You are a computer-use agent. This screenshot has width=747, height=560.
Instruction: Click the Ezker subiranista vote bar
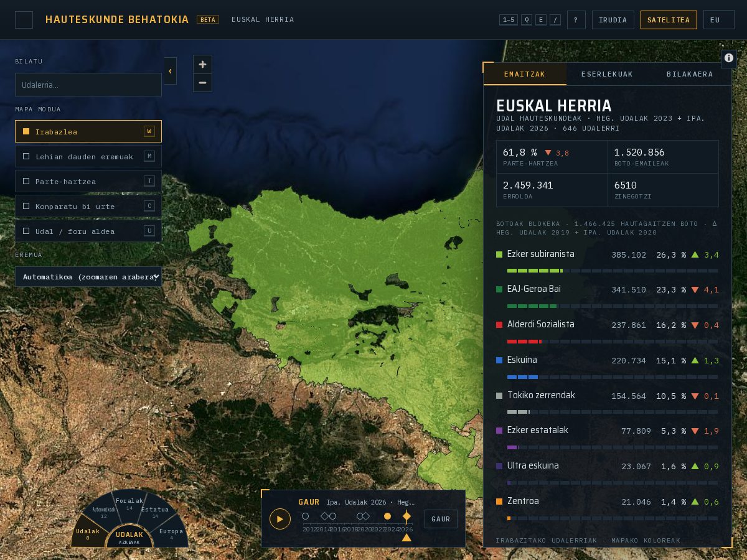613,271
